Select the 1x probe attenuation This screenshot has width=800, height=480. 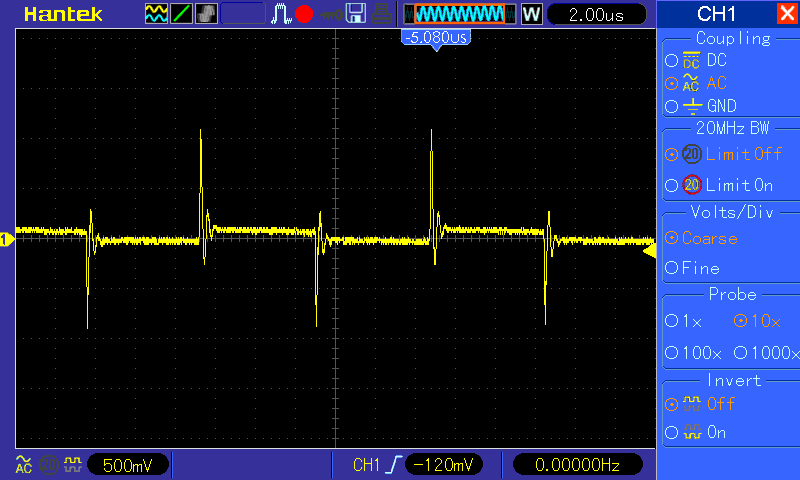[x=684, y=321]
